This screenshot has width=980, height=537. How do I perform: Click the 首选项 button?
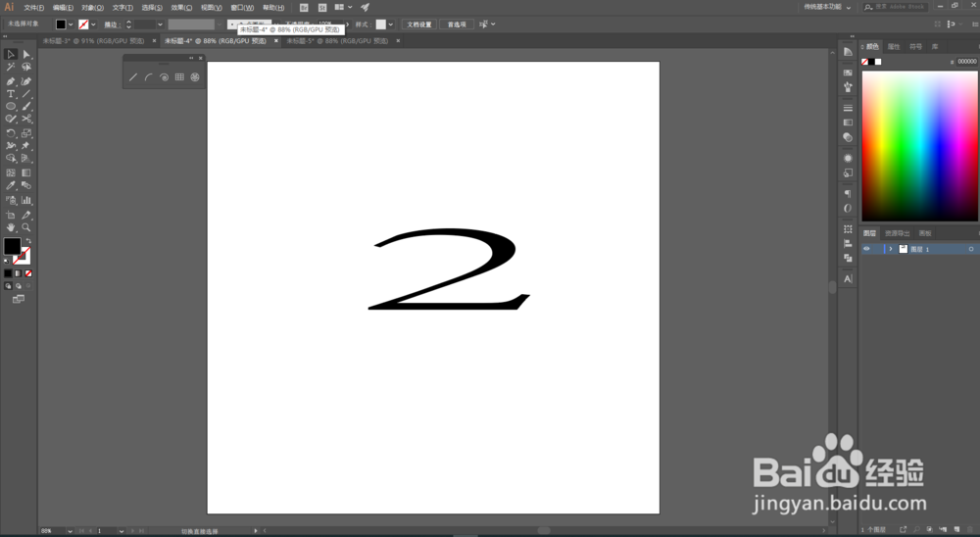pyautogui.click(x=457, y=24)
